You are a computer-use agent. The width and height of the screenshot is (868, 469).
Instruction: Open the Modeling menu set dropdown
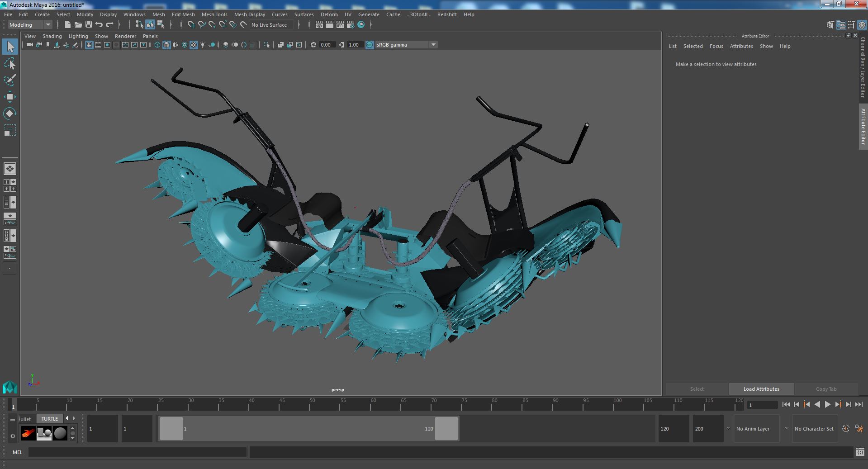[x=30, y=25]
